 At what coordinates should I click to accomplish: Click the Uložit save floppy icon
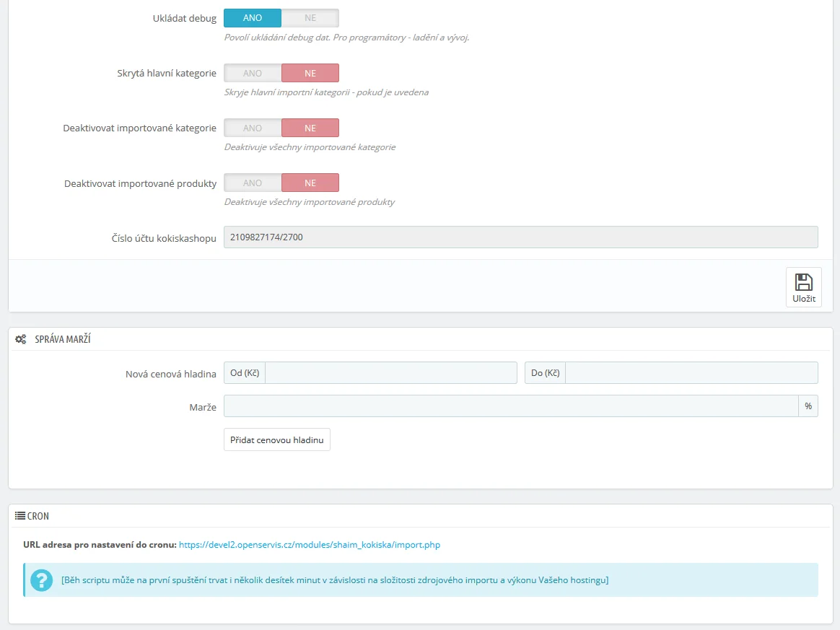[x=803, y=282]
